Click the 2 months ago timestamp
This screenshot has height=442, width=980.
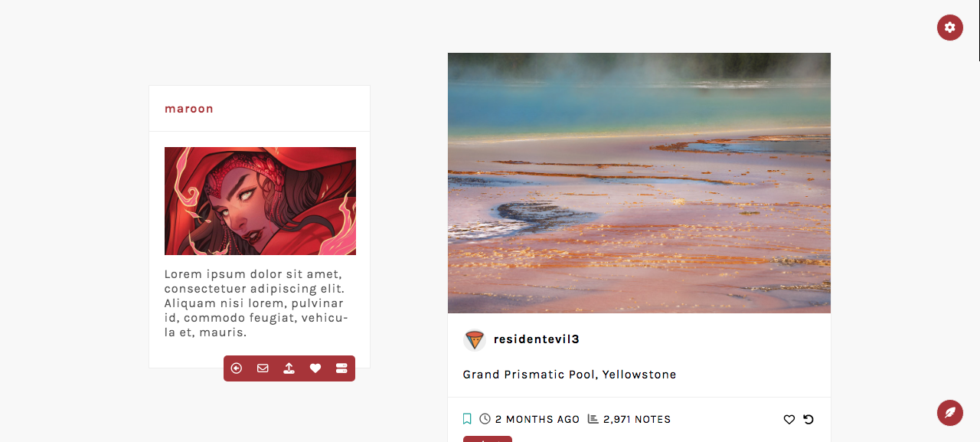537,419
